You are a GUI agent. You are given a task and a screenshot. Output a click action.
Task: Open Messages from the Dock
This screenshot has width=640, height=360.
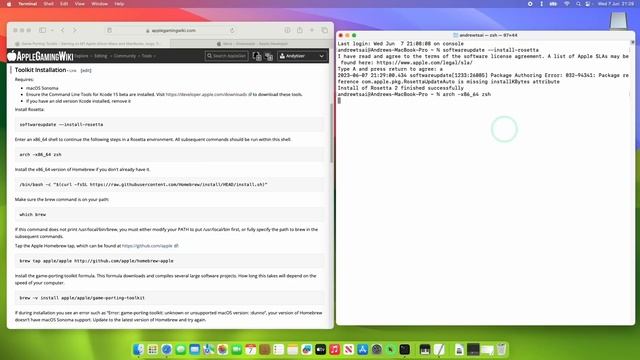tap(181, 349)
